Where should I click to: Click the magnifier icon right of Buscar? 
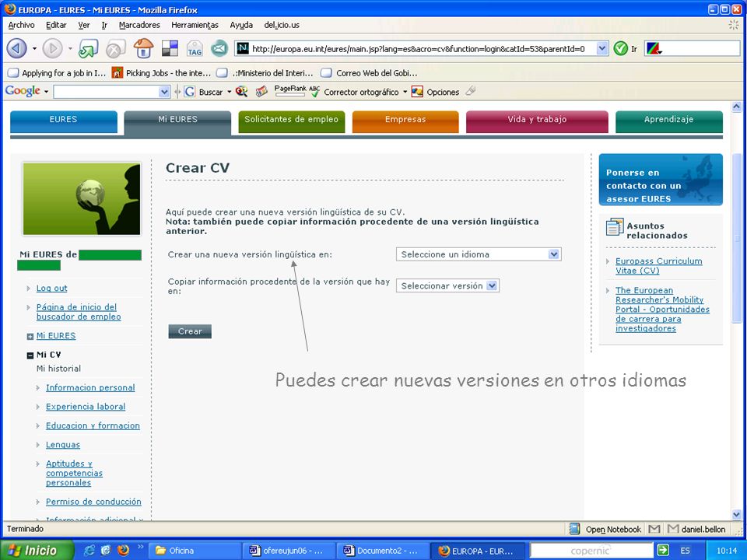coord(241,92)
